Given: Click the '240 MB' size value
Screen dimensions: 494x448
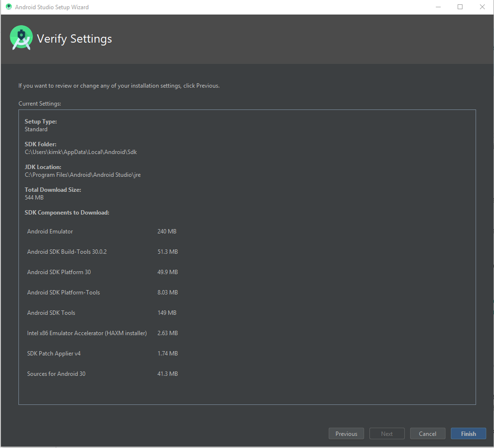Looking at the screenshot, I should point(167,232).
